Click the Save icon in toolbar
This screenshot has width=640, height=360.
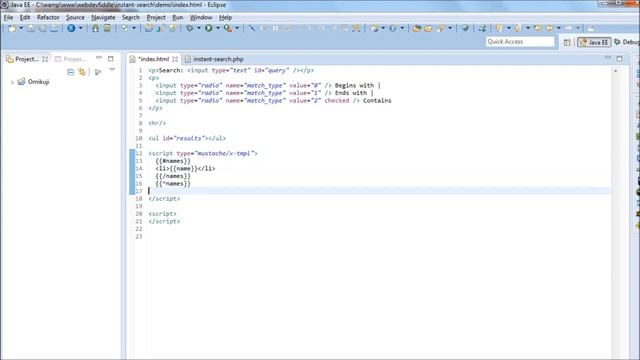pyautogui.click(x=31, y=28)
